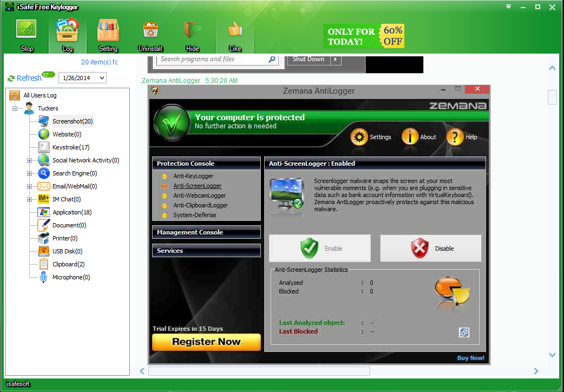Click the Email/WebMail envelope icon
This screenshot has width=564, height=392.
(43, 186)
